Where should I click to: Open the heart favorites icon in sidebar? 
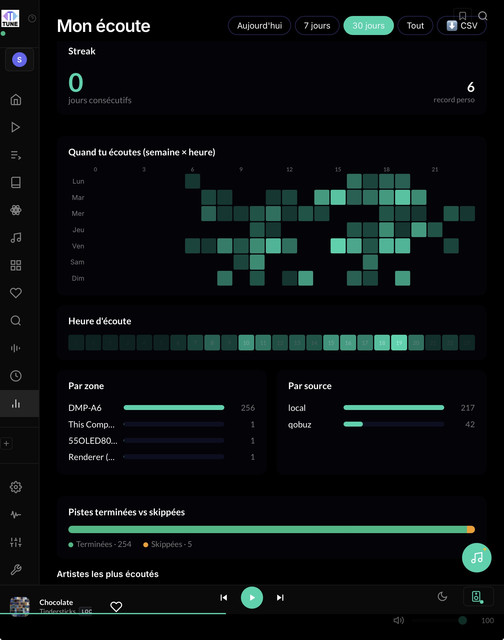tap(16, 293)
